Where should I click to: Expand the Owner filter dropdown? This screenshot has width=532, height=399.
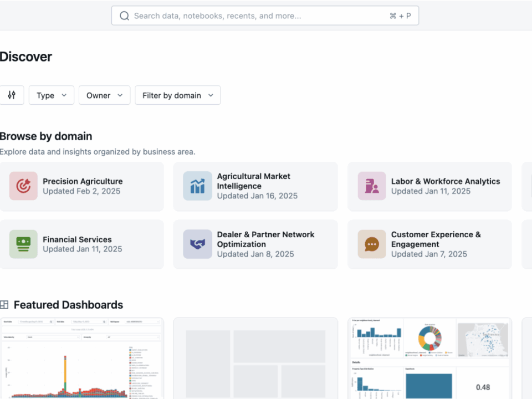coord(104,95)
